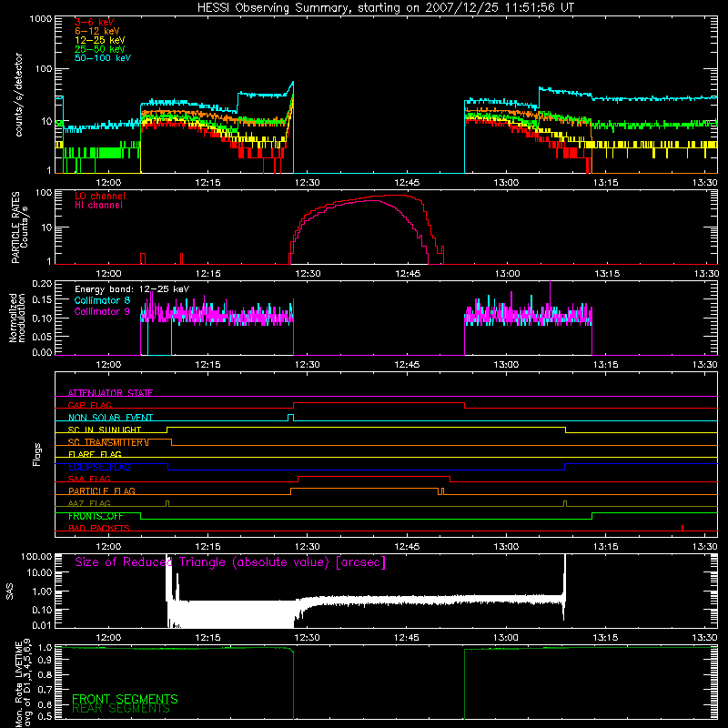Click the ECLIPSE_FLAG label
Viewport: 728px width, 728px height.
pos(99,467)
